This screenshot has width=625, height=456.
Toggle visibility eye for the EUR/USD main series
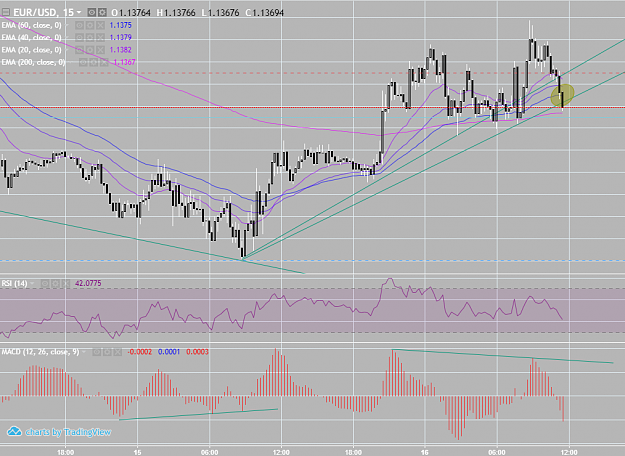tap(91, 13)
